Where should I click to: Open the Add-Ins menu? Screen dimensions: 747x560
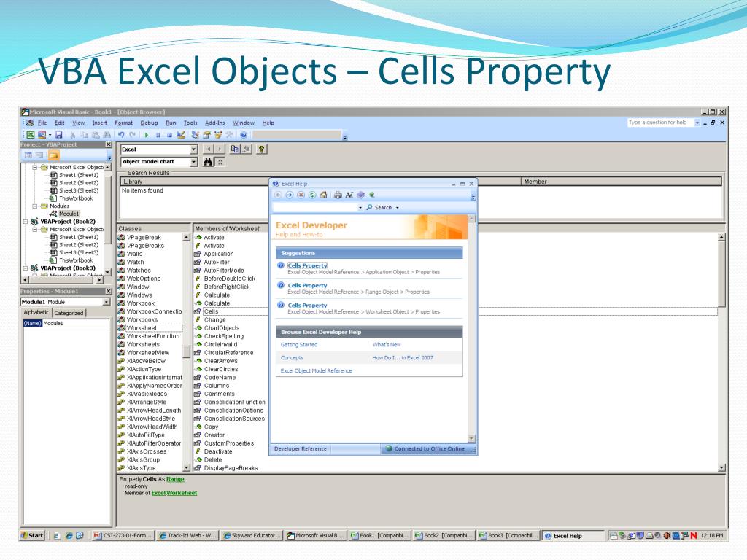(215, 122)
